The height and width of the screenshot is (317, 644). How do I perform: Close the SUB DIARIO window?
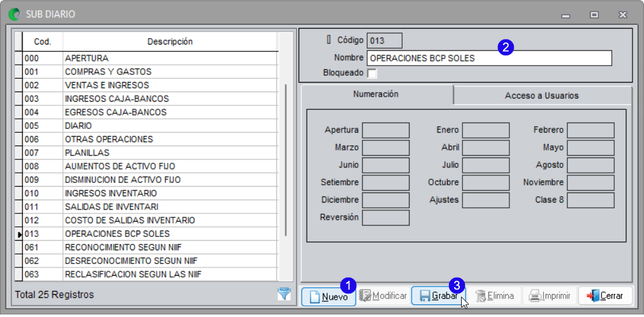[622, 15]
